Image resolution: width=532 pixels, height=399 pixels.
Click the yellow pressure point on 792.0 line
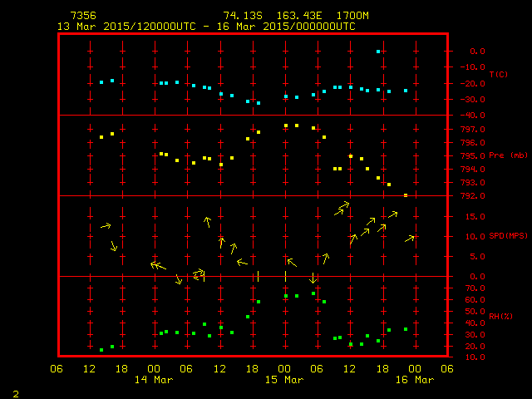[406, 195]
